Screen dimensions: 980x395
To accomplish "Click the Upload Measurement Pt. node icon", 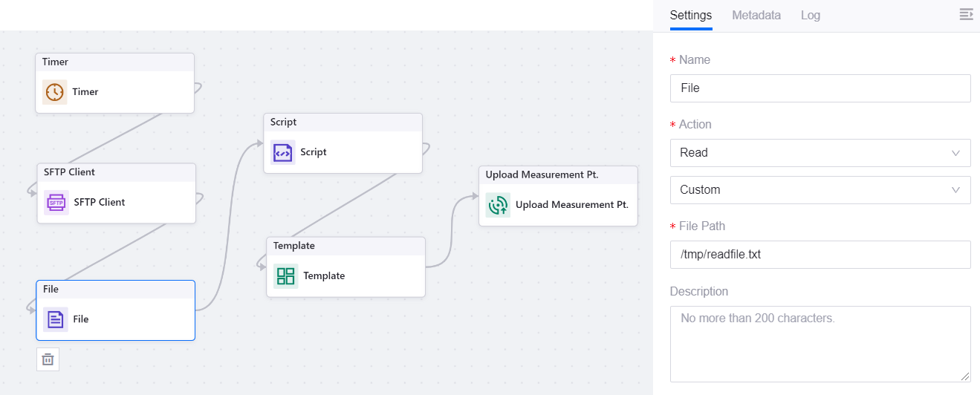I will (x=498, y=205).
